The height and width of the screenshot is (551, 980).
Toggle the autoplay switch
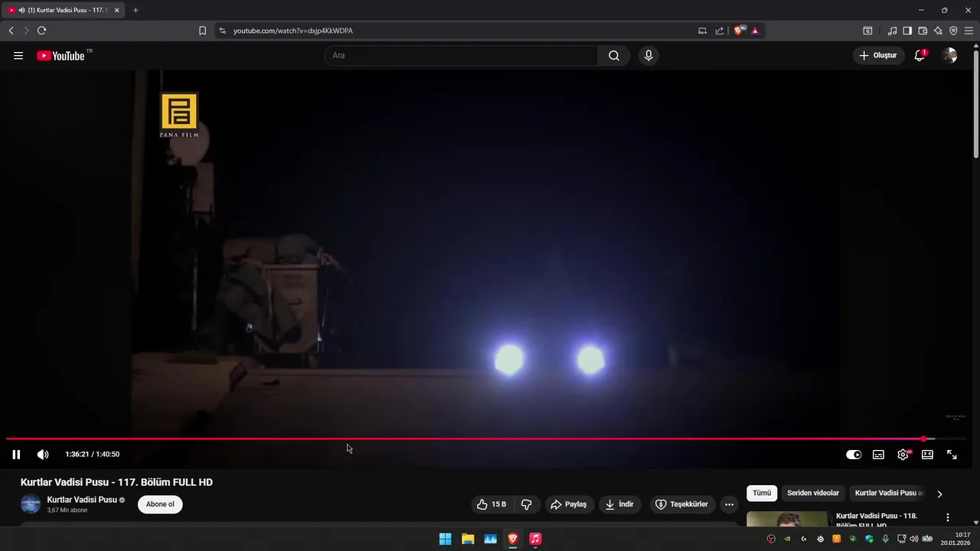tap(854, 455)
